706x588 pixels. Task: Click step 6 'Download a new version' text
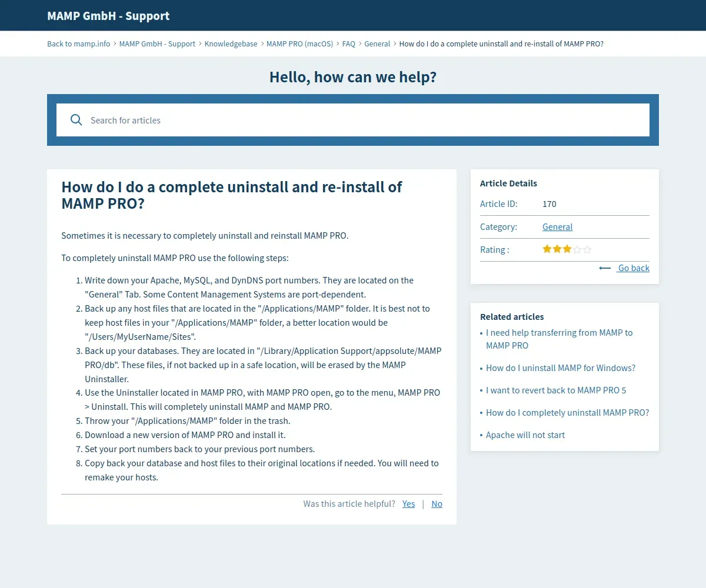185,435
